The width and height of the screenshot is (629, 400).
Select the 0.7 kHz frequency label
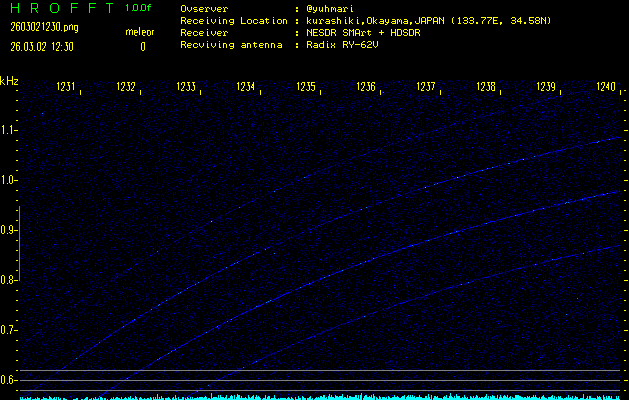(9, 330)
